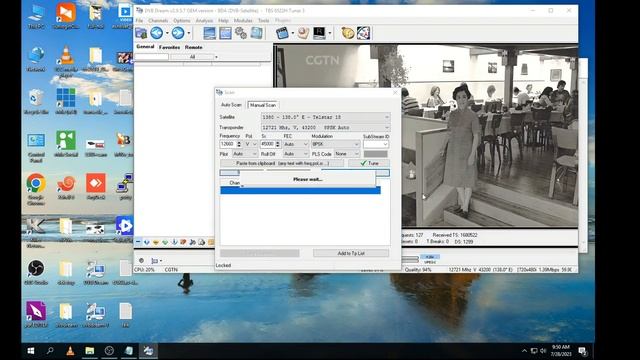Viewport: 640px width, 360px height.
Task: Click the Frequency spinner arrows
Action: tap(239, 144)
